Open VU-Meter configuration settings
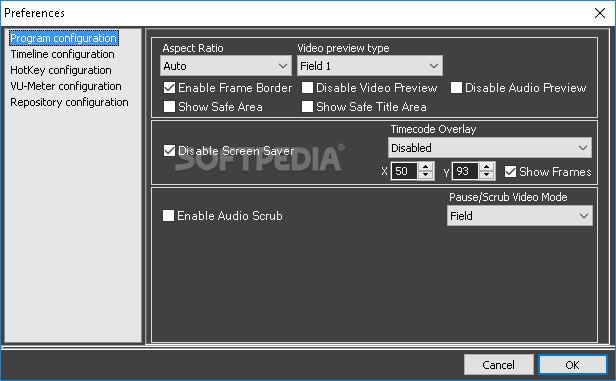 click(x=66, y=86)
